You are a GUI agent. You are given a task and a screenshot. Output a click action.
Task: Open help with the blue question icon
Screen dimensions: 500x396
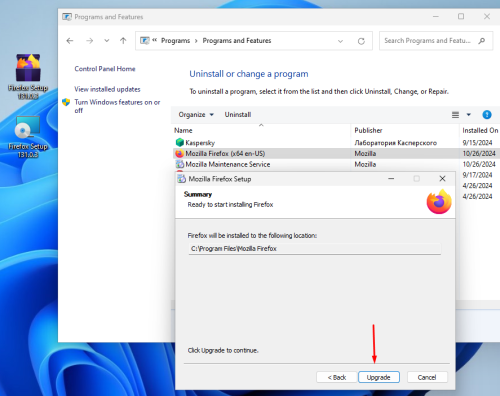coord(487,115)
